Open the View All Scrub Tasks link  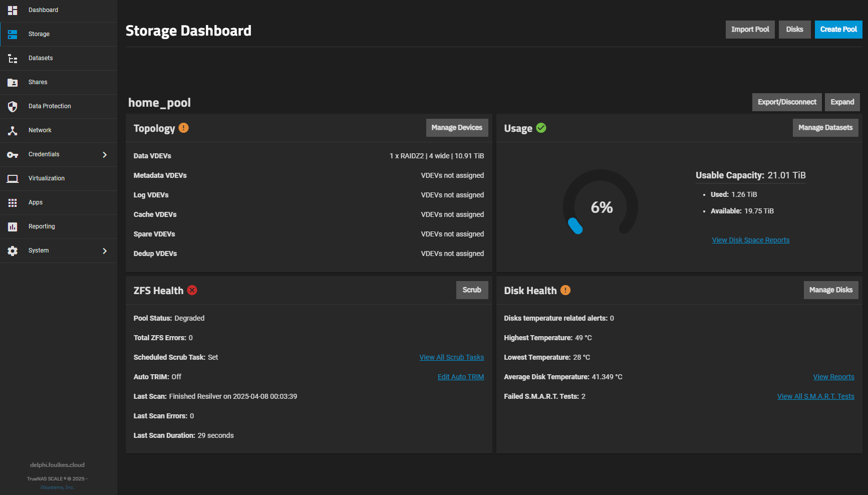[x=451, y=357]
